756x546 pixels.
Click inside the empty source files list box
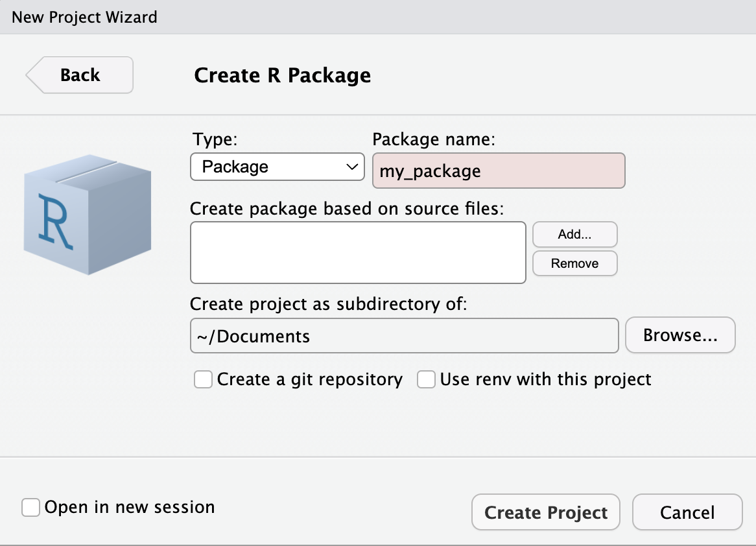pos(357,252)
